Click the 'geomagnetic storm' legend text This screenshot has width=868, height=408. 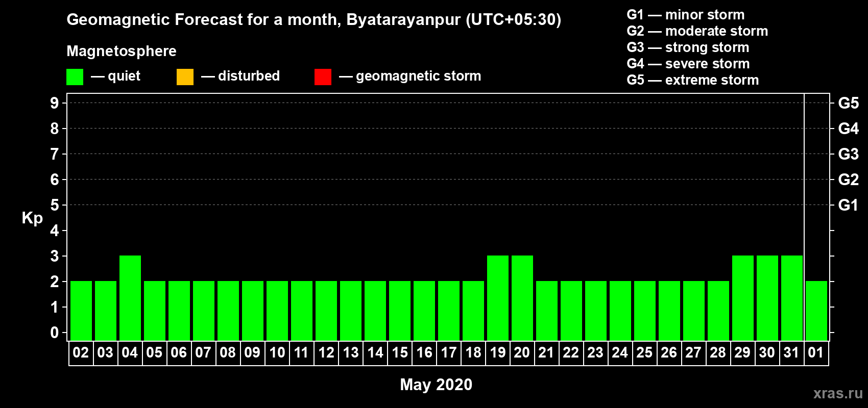pyautogui.click(x=419, y=76)
